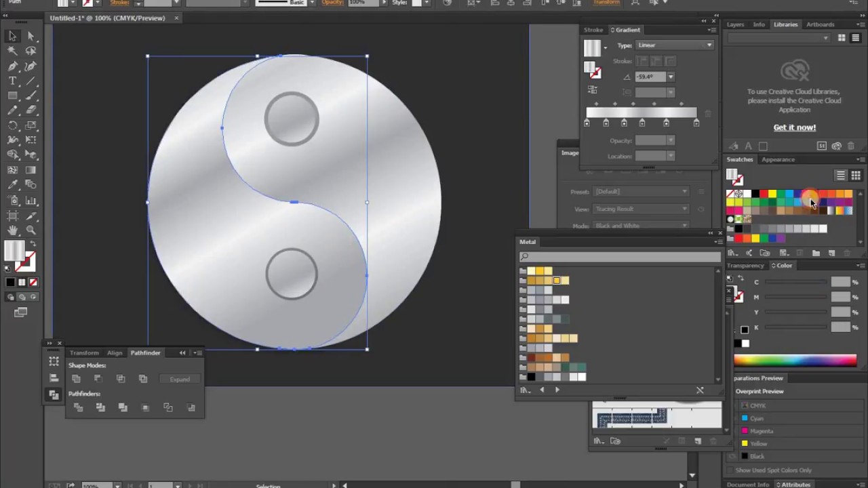This screenshot has height=488, width=868.
Task: Switch to the Stroke tab
Action: [x=593, y=30]
